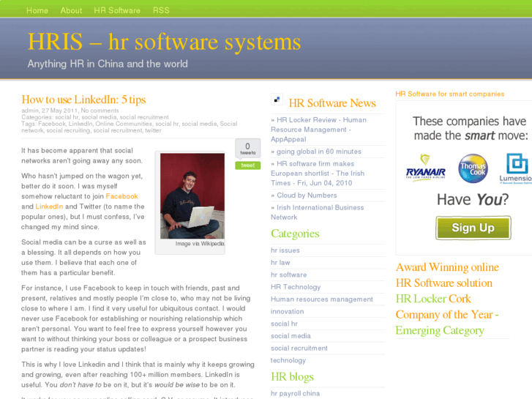
Task: Click the HR Software News heading
Action: pos(332,103)
